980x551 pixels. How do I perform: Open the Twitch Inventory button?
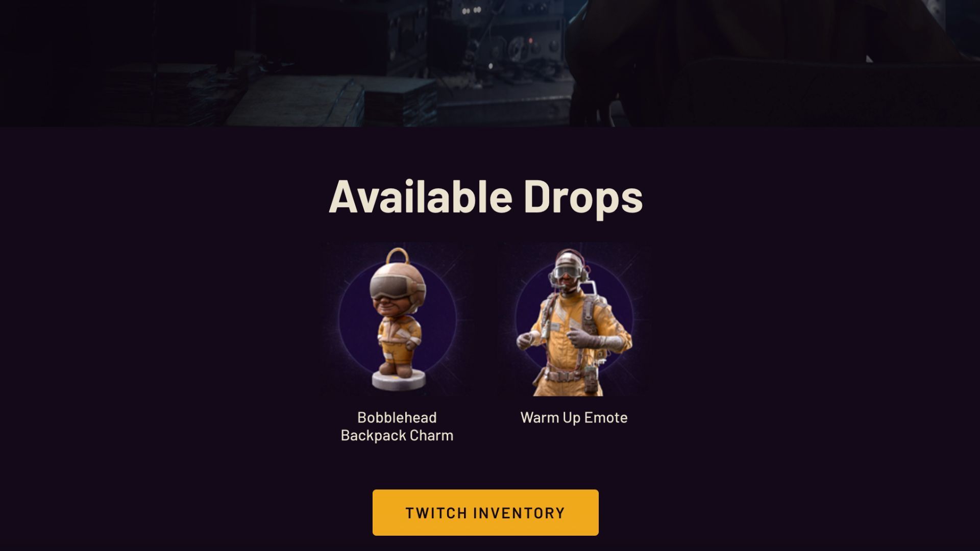(x=485, y=512)
